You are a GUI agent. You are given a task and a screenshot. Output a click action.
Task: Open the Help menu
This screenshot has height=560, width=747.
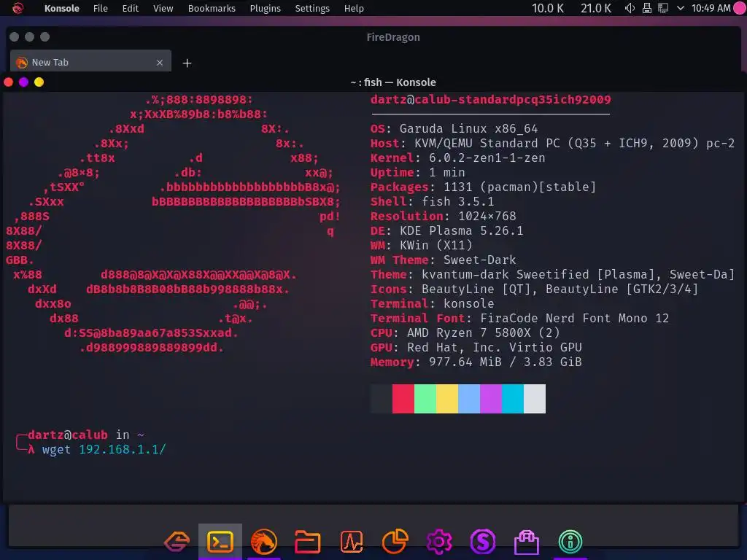click(x=354, y=9)
